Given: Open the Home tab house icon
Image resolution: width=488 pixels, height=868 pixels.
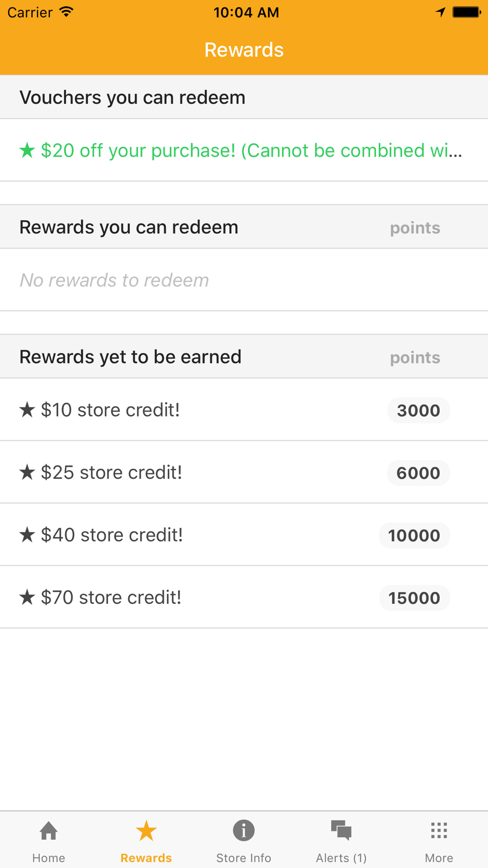Looking at the screenshot, I should (49, 830).
